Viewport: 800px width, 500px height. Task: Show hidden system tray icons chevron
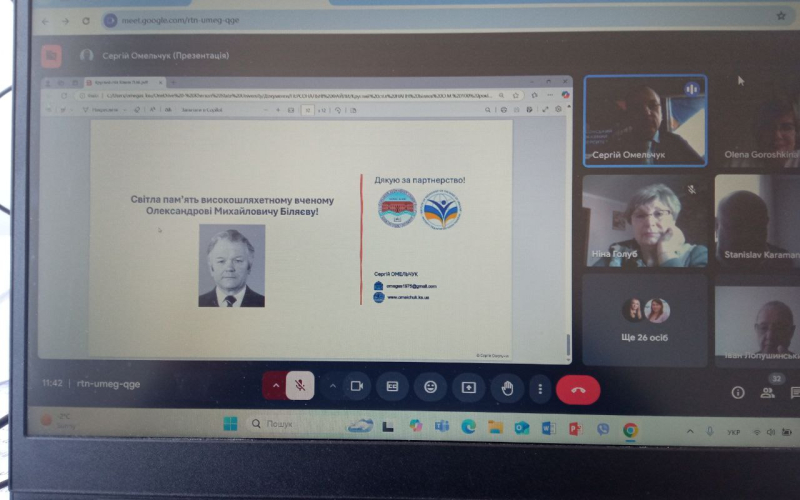coord(688,428)
